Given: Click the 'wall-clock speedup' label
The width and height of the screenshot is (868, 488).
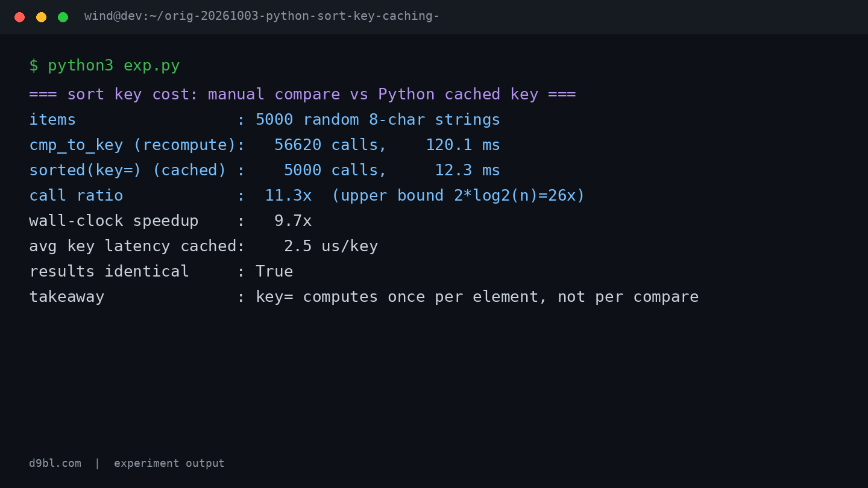Looking at the screenshot, I should (x=114, y=221).
